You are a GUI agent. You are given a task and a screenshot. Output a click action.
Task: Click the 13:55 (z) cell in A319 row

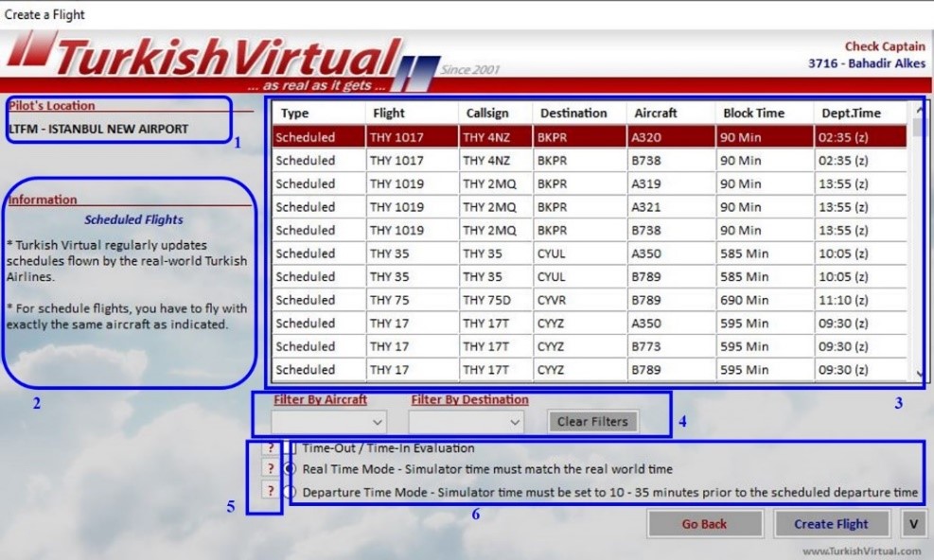pos(860,184)
